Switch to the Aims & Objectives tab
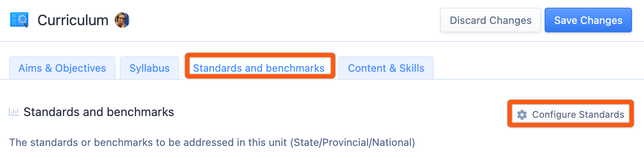Viewport: 644px width, 163px height. [62, 68]
